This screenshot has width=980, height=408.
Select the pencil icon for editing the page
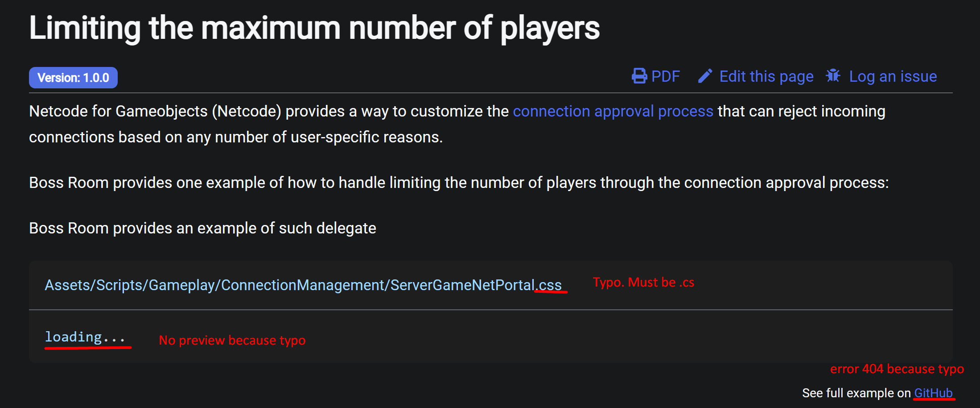point(705,76)
